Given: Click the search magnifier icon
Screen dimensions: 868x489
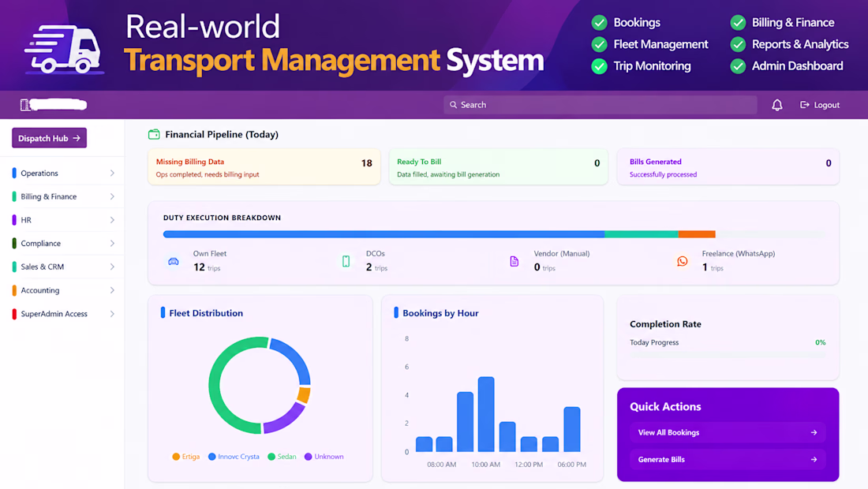Looking at the screenshot, I should 454,105.
